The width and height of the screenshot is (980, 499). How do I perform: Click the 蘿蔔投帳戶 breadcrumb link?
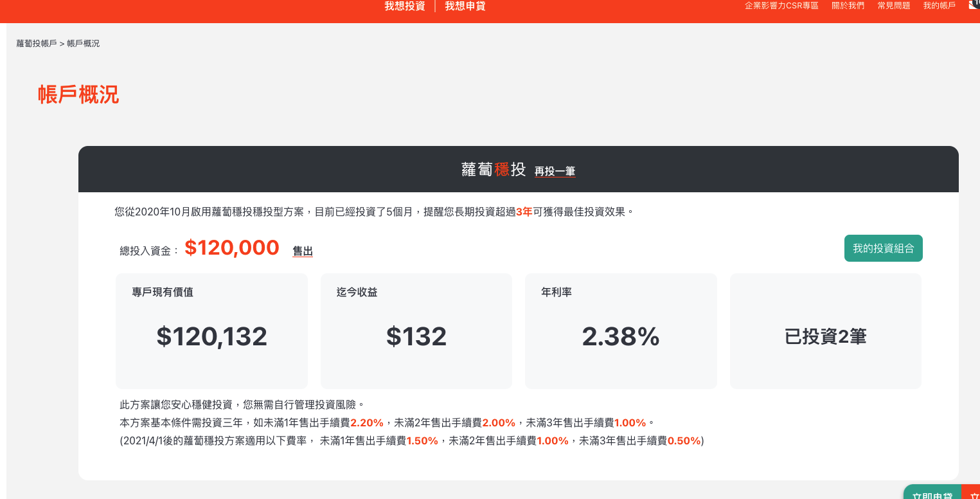(37, 44)
